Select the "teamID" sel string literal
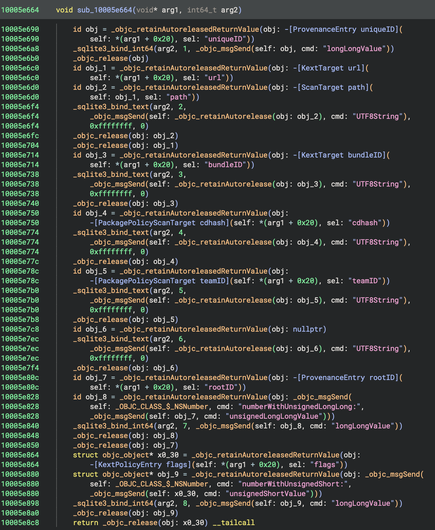435x530 pixels. [365, 281]
